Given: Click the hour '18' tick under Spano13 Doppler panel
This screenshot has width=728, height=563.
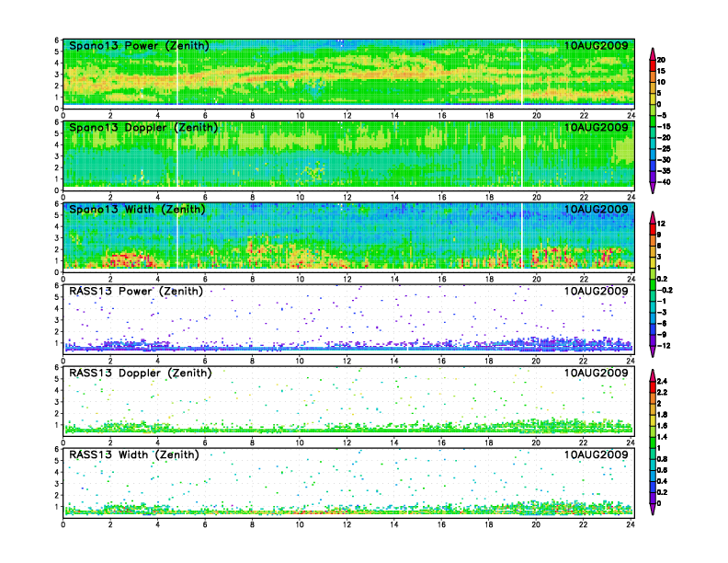Looking at the screenshot, I should pos(489,197).
